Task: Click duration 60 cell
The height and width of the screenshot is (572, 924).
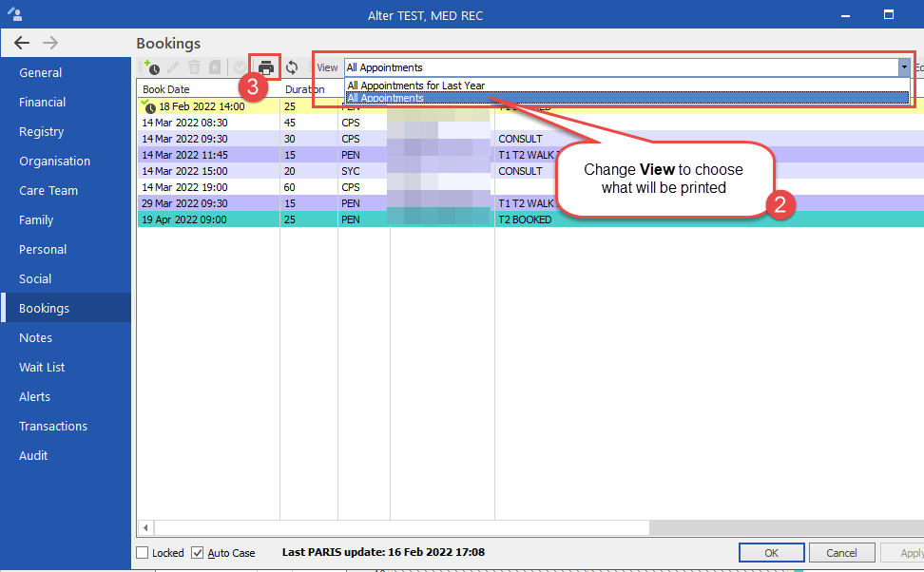Action: coord(290,187)
